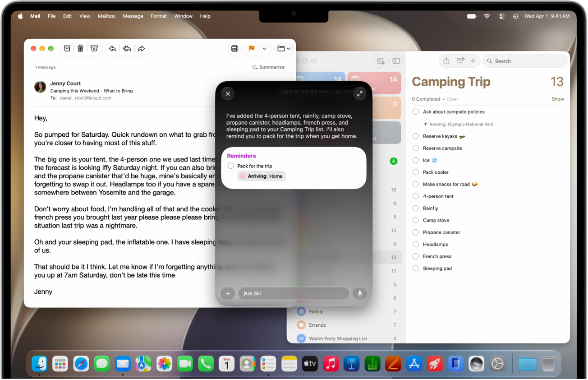Check off Pack for the trip in Siri
Viewport: 588px width, 380px height.
pyautogui.click(x=231, y=166)
